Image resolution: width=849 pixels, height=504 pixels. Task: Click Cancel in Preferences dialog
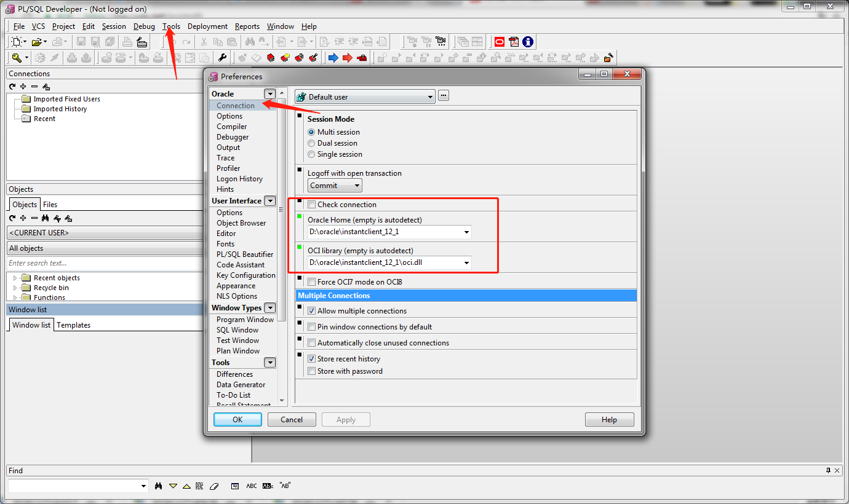point(292,420)
